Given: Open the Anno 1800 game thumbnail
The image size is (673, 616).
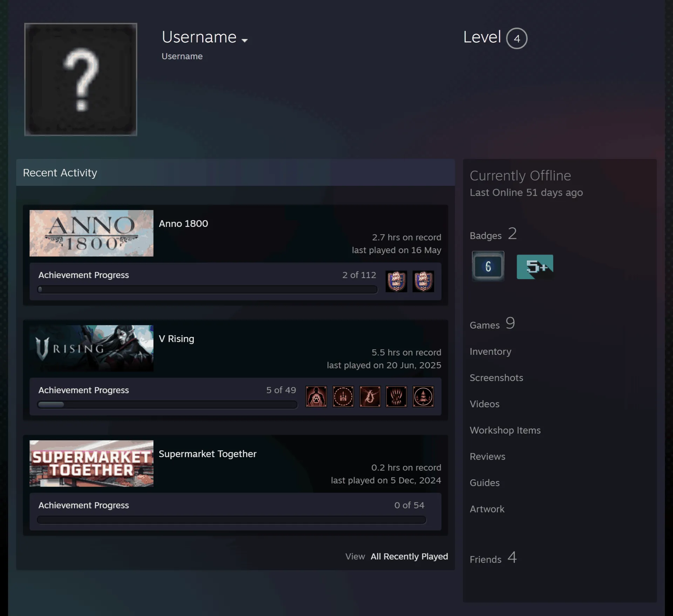Looking at the screenshot, I should pos(91,233).
